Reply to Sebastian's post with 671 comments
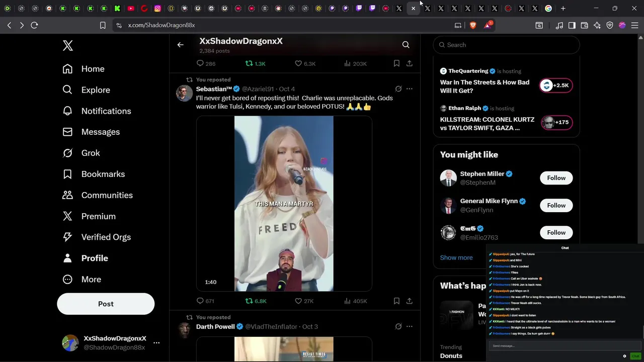644x362 pixels. [205, 301]
